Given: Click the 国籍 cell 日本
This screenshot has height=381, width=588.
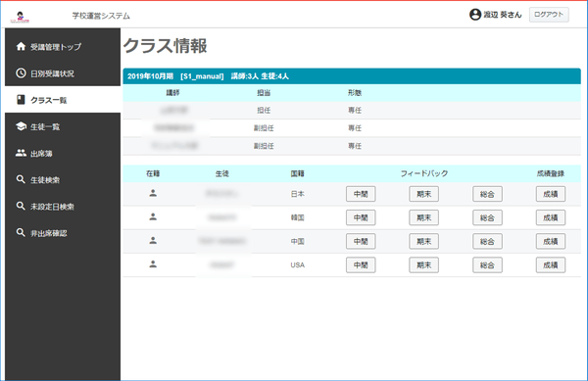Looking at the screenshot, I should pos(297,194).
